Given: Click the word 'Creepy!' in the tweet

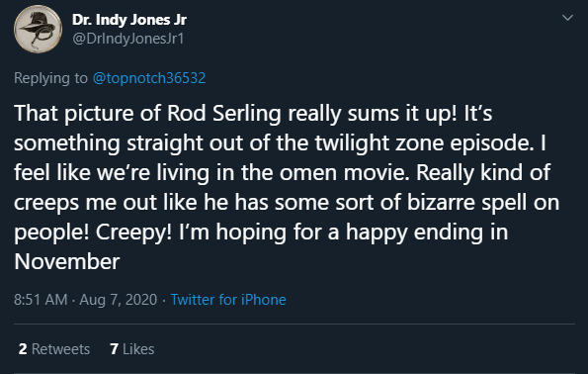Looking at the screenshot, I should [x=133, y=233].
